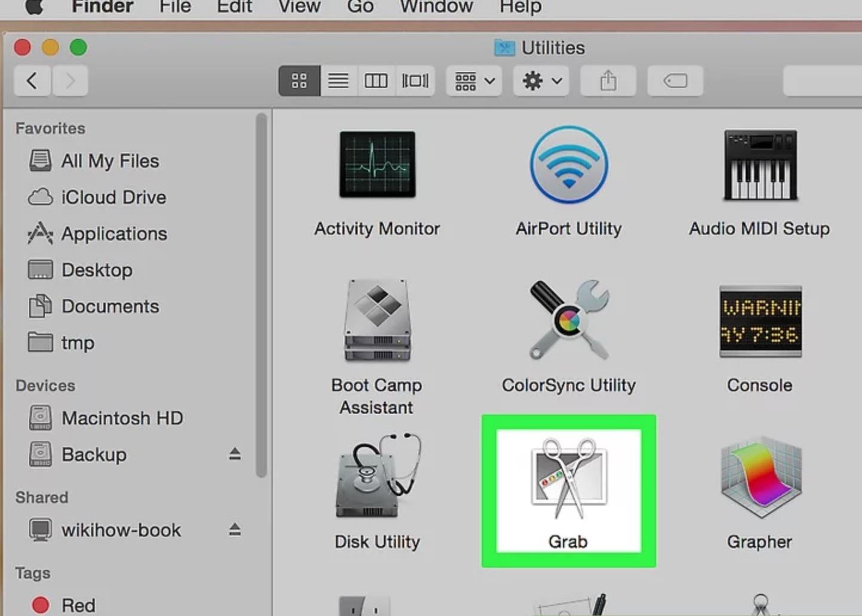
Task: Eject the Backup drive
Action: [235, 454]
